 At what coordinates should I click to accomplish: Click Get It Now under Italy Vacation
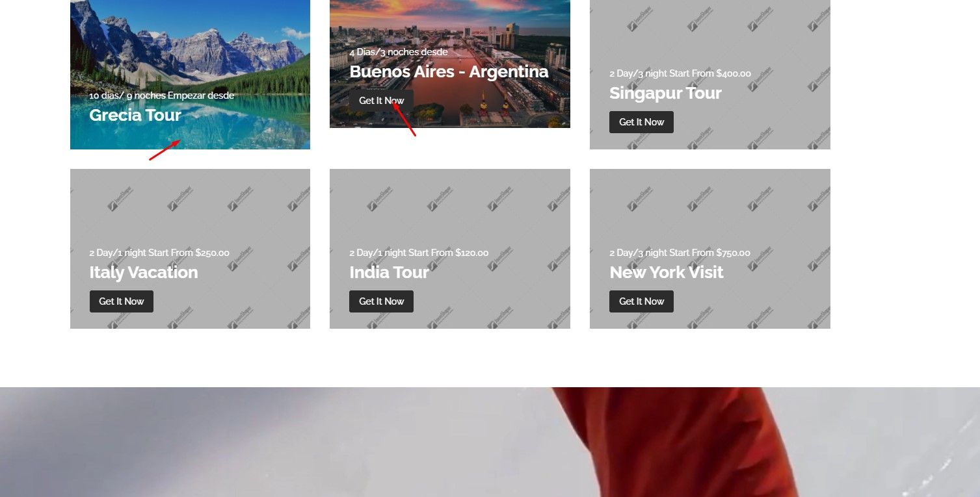click(x=121, y=301)
